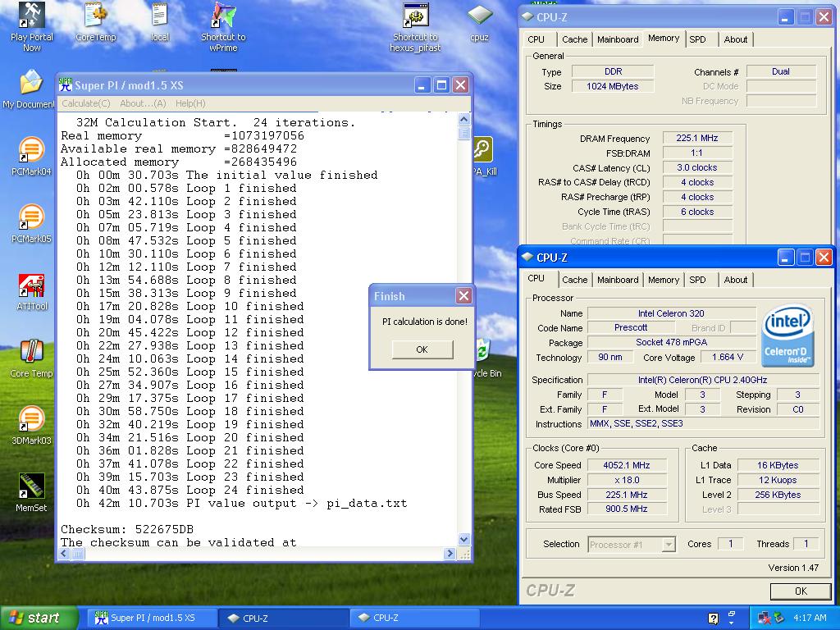Click scroll right arrow in Super PI

click(x=450, y=554)
